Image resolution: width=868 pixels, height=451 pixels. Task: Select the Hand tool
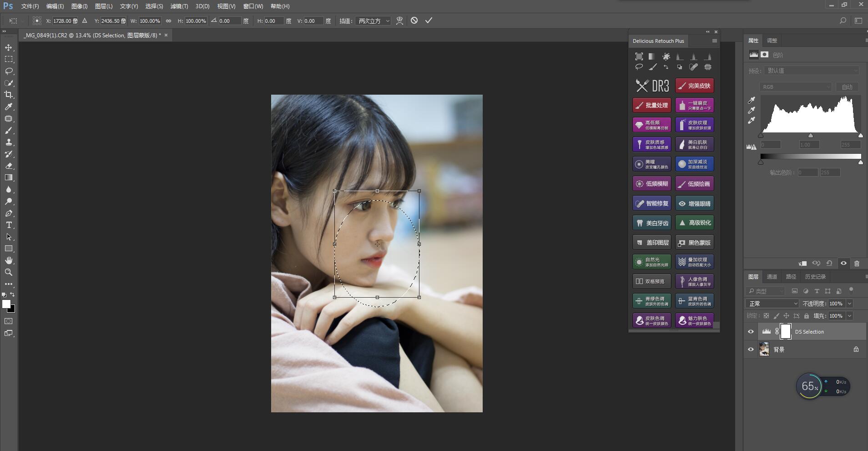[9, 260]
